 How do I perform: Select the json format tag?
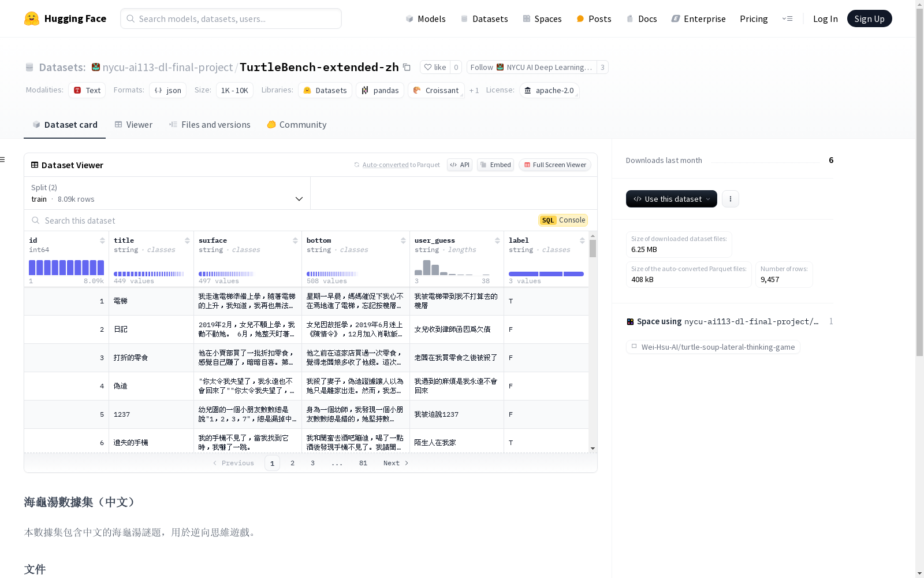point(167,90)
